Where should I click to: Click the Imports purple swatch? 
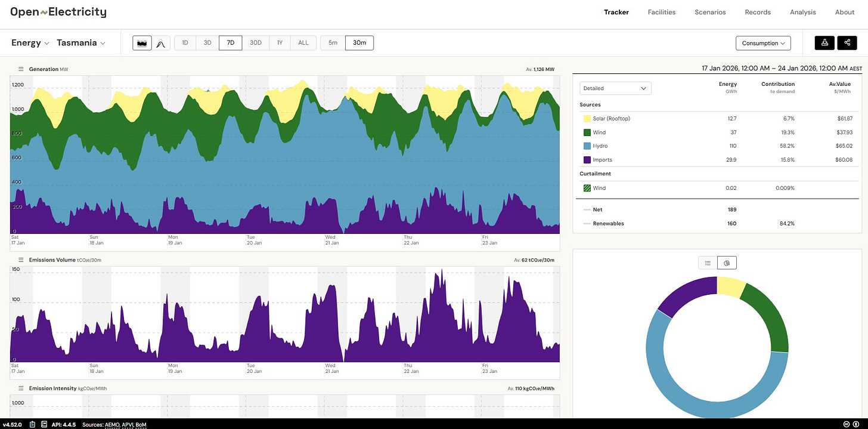(587, 160)
